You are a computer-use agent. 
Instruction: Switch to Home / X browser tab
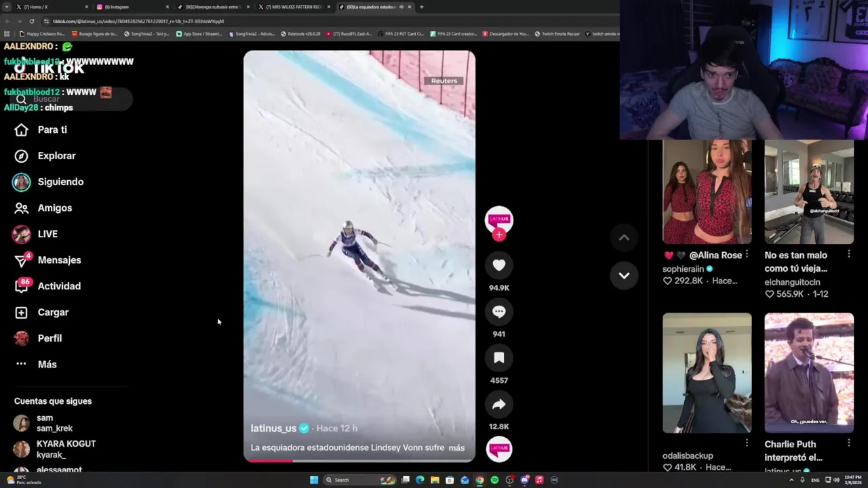(x=52, y=7)
